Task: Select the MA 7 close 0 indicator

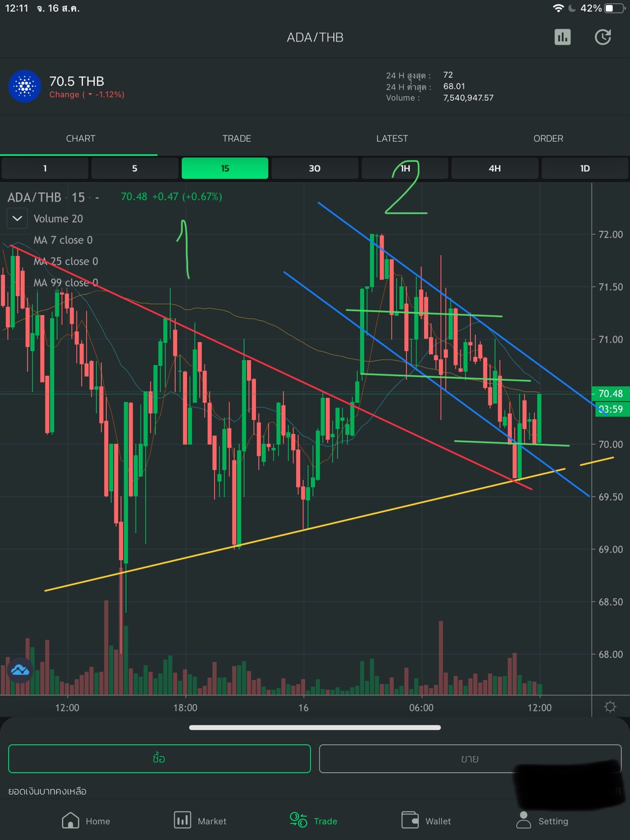Action: pyautogui.click(x=63, y=240)
